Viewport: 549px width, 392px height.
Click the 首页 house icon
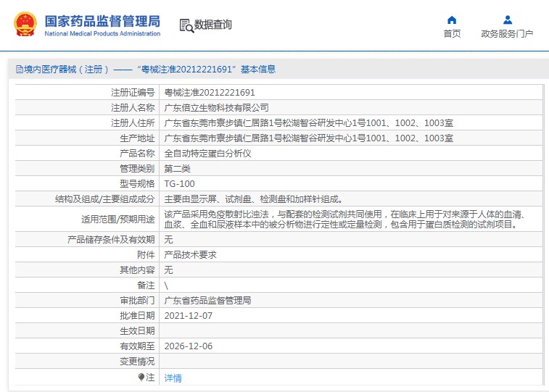[x=452, y=20]
